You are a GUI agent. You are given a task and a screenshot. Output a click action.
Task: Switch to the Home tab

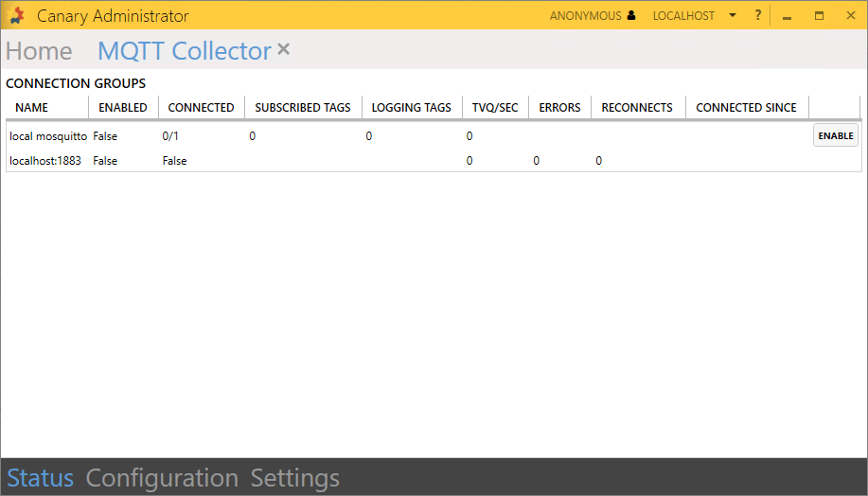39,51
